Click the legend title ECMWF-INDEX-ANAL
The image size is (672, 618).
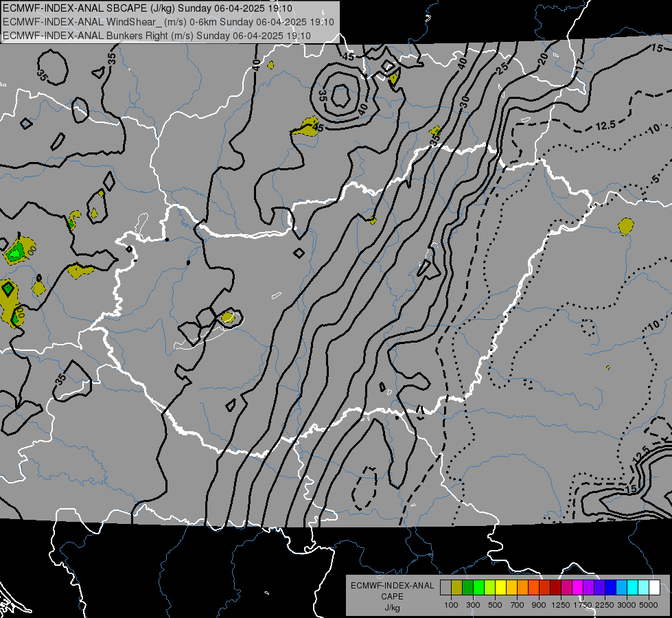click(x=392, y=586)
